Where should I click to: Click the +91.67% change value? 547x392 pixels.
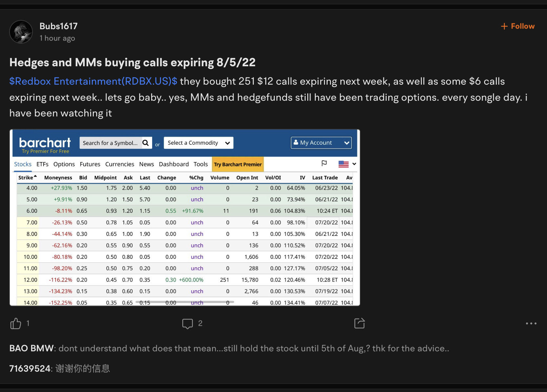(193, 211)
